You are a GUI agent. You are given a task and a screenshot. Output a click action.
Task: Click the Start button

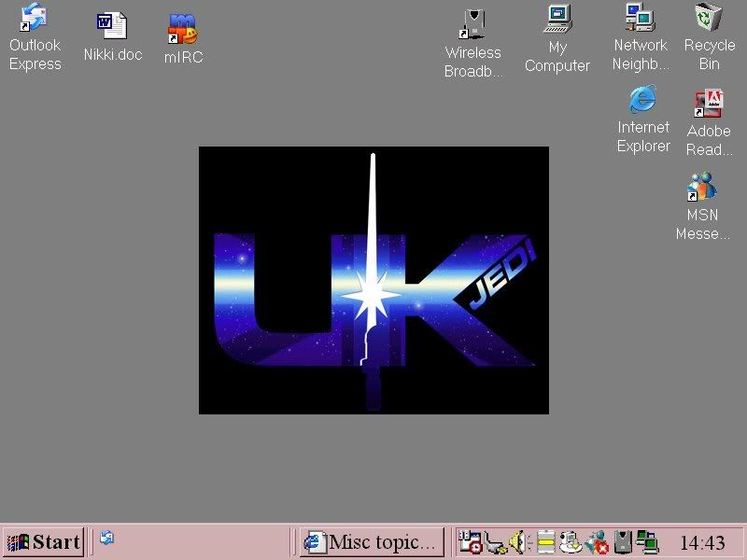pos(44,541)
